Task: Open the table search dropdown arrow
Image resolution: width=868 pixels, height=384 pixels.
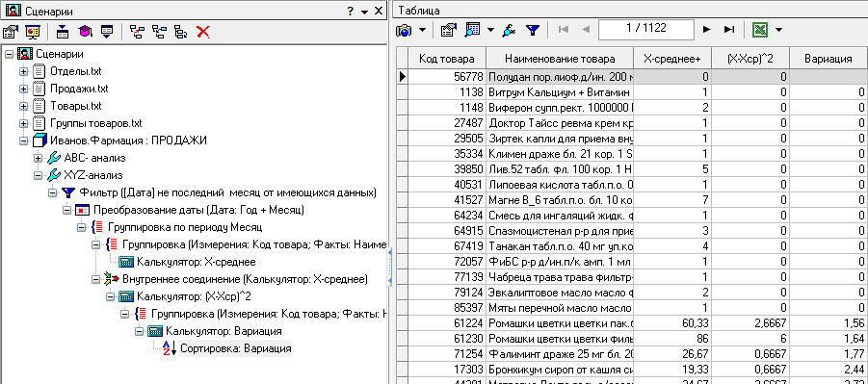Action: 490,30
